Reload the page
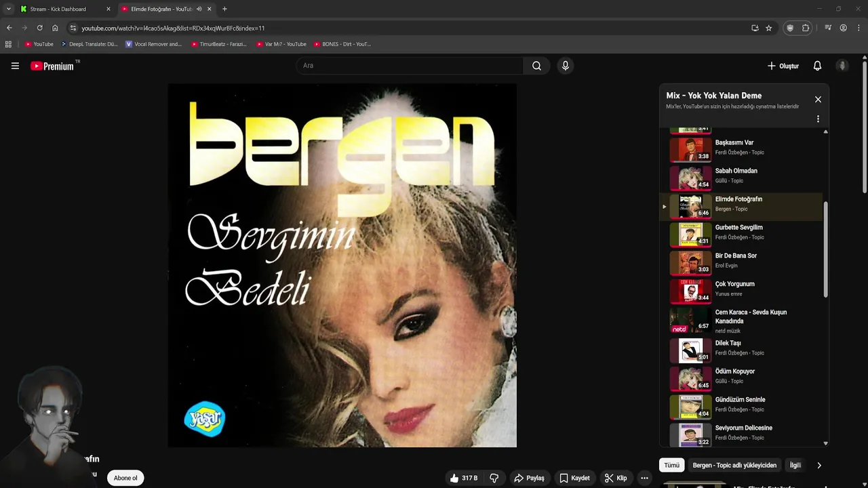Image resolution: width=868 pixels, height=488 pixels. click(39, 28)
